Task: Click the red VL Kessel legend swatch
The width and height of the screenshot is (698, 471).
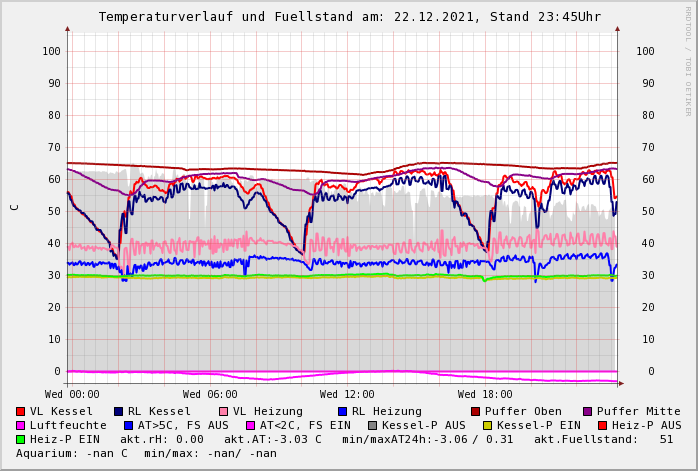Action: click(x=21, y=411)
